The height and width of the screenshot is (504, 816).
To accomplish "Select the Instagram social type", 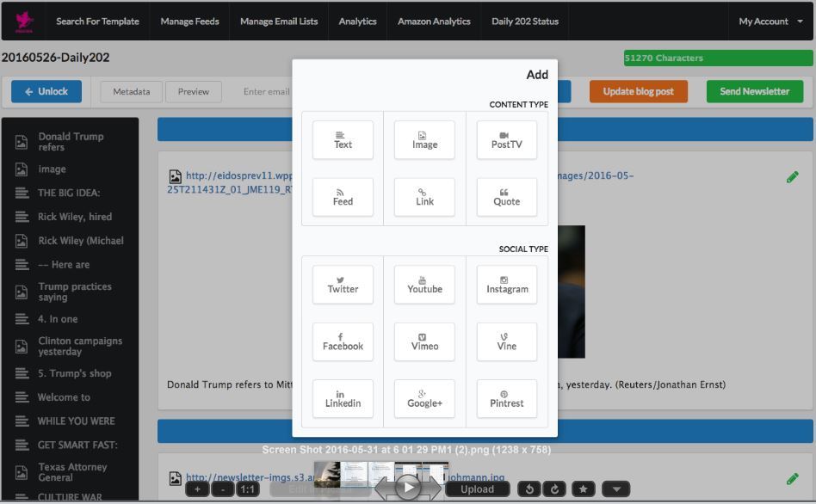I will [506, 285].
